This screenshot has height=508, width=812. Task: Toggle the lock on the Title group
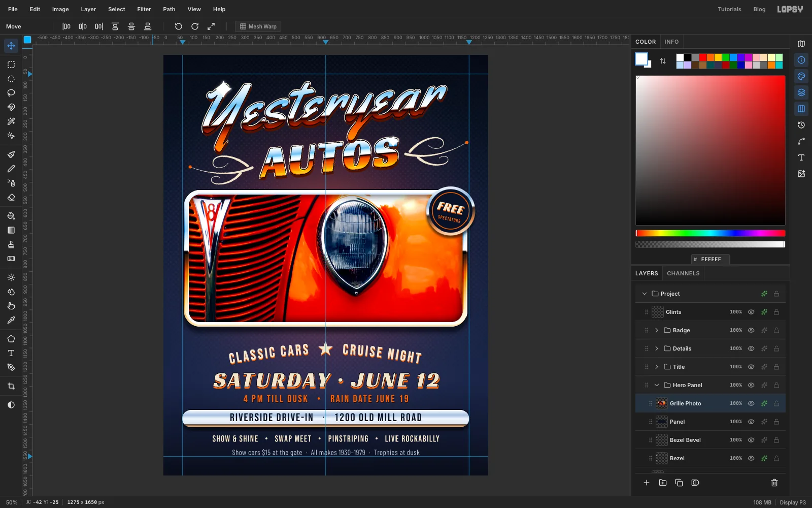pos(776,367)
